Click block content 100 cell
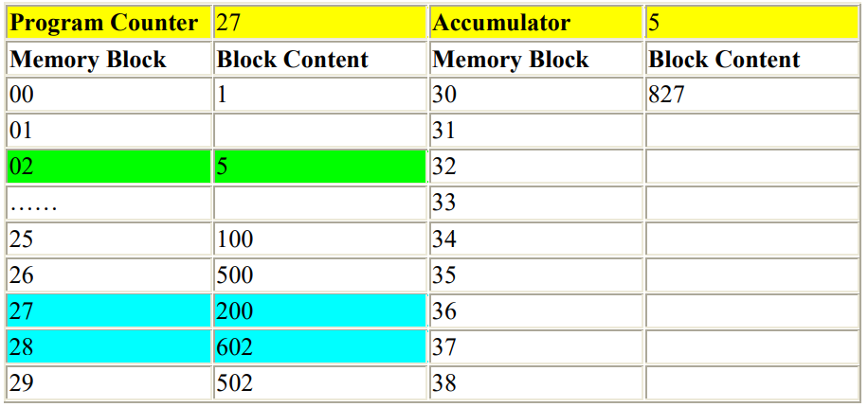This screenshot has height=407, width=868. click(x=320, y=239)
